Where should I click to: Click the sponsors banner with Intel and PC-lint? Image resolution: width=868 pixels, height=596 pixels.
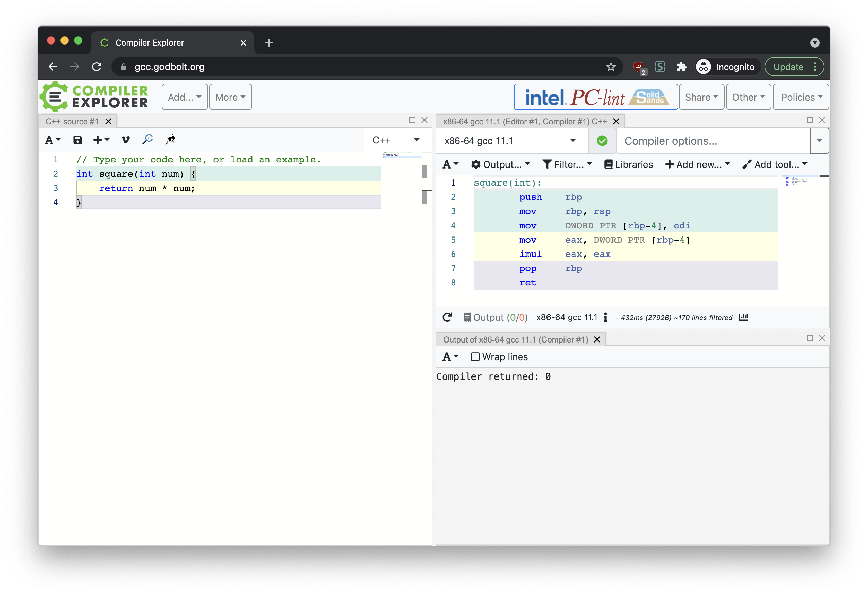[x=596, y=97]
